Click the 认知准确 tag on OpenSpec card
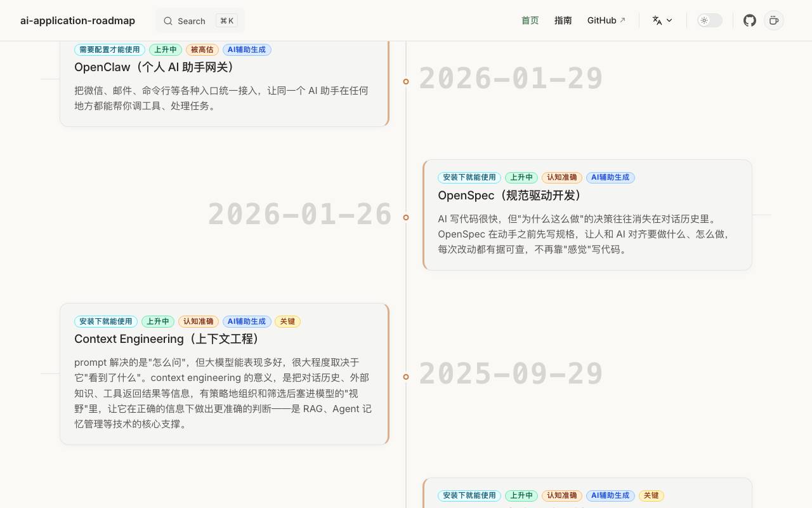The height and width of the screenshot is (508, 812). (x=562, y=178)
